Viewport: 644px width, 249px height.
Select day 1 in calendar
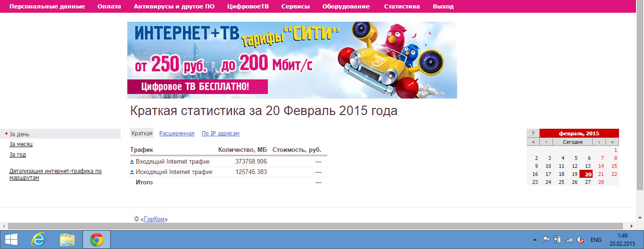coord(615,150)
